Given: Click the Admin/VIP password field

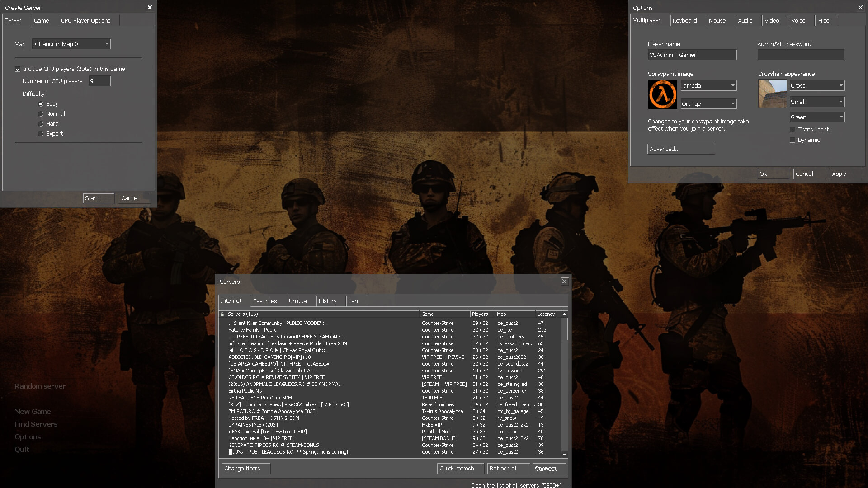Looking at the screenshot, I should [x=801, y=55].
